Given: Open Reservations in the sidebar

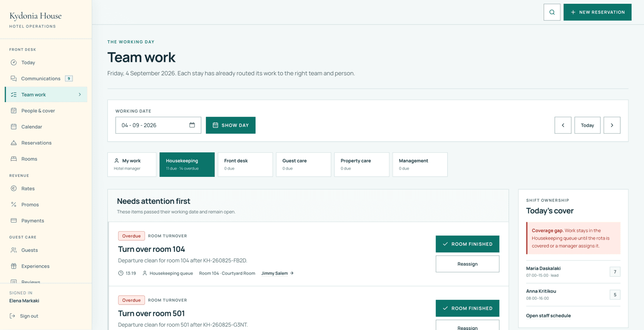Looking at the screenshot, I should tap(46, 143).
